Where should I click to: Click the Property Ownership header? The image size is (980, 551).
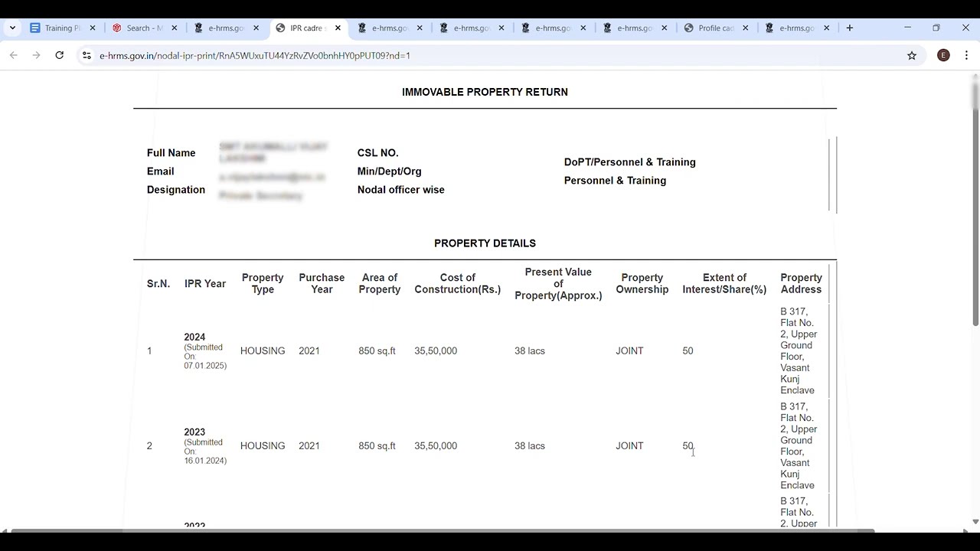pyautogui.click(x=642, y=284)
